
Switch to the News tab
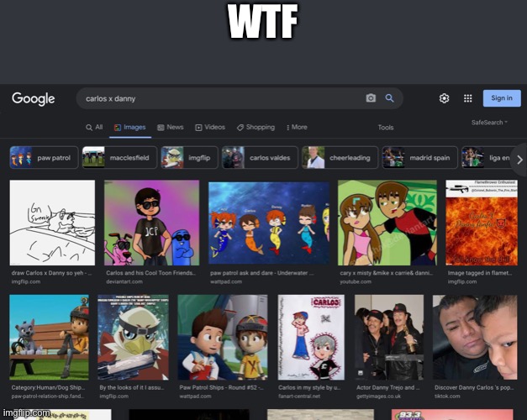tap(171, 128)
